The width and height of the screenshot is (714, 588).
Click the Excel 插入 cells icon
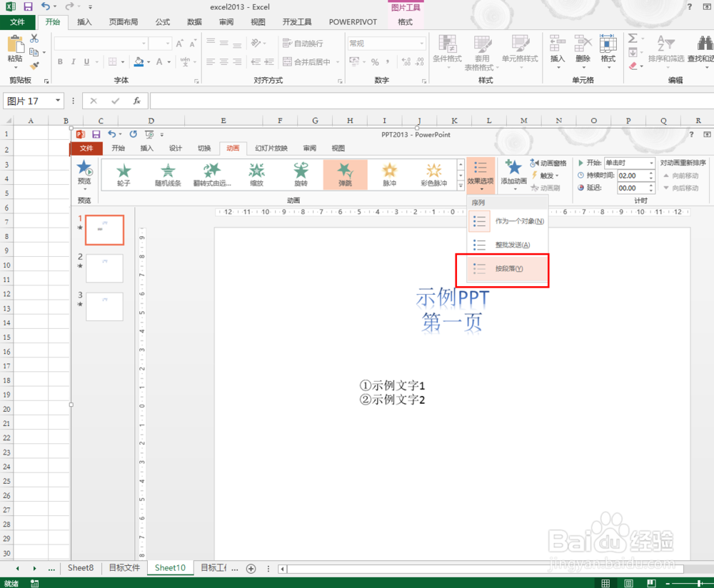click(558, 44)
